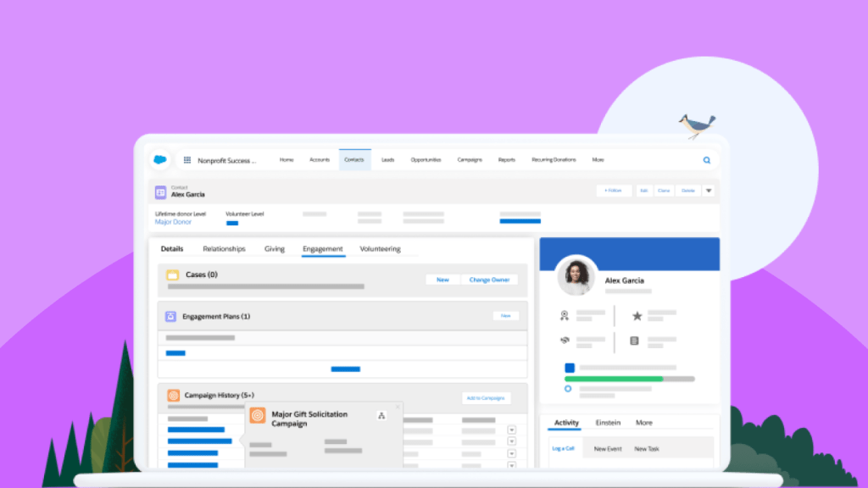Open the third Campaign History row dropdown
868x488 pixels.
(511, 454)
